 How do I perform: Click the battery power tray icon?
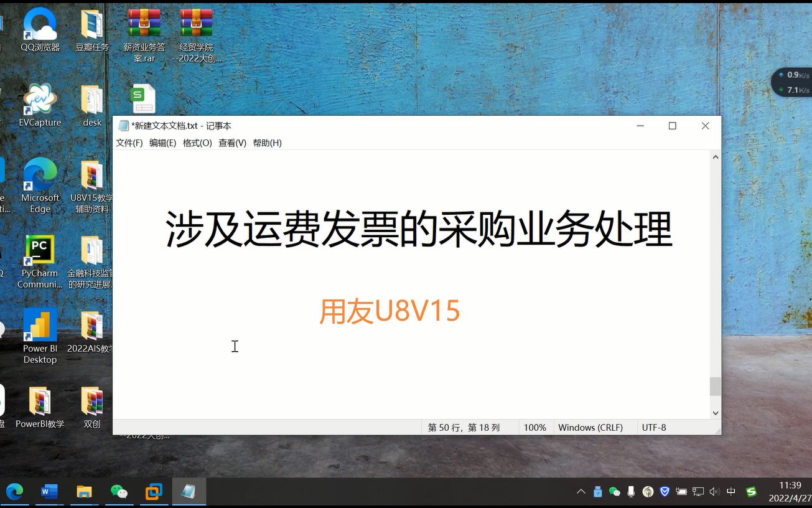click(681, 492)
